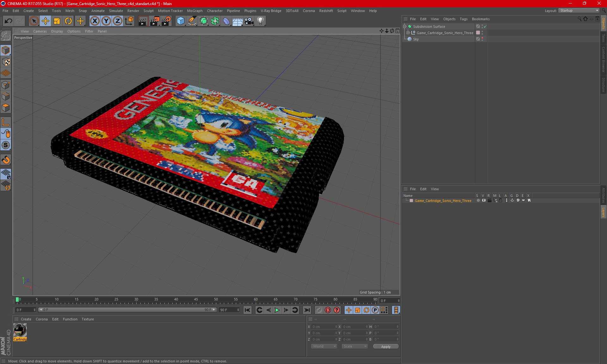The width and height of the screenshot is (607, 364).
Task: Play the animation forward
Action: tap(277, 310)
